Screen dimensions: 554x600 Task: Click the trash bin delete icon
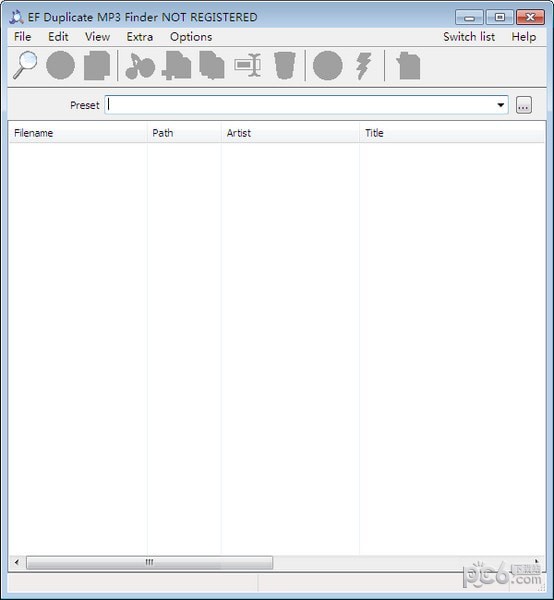pyautogui.click(x=285, y=65)
